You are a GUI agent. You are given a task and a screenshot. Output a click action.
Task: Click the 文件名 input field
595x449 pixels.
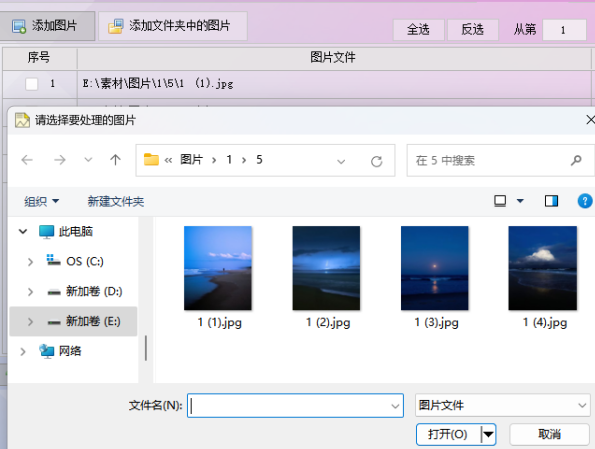(295, 405)
